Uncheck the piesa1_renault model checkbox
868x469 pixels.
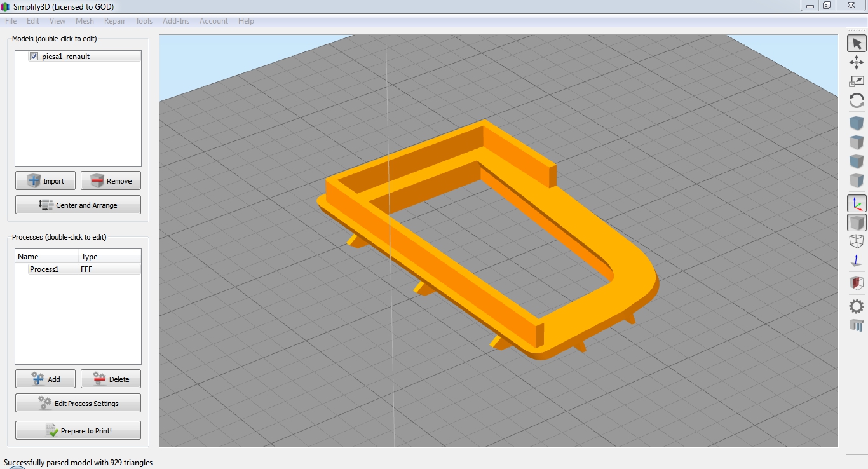[x=34, y=57]
